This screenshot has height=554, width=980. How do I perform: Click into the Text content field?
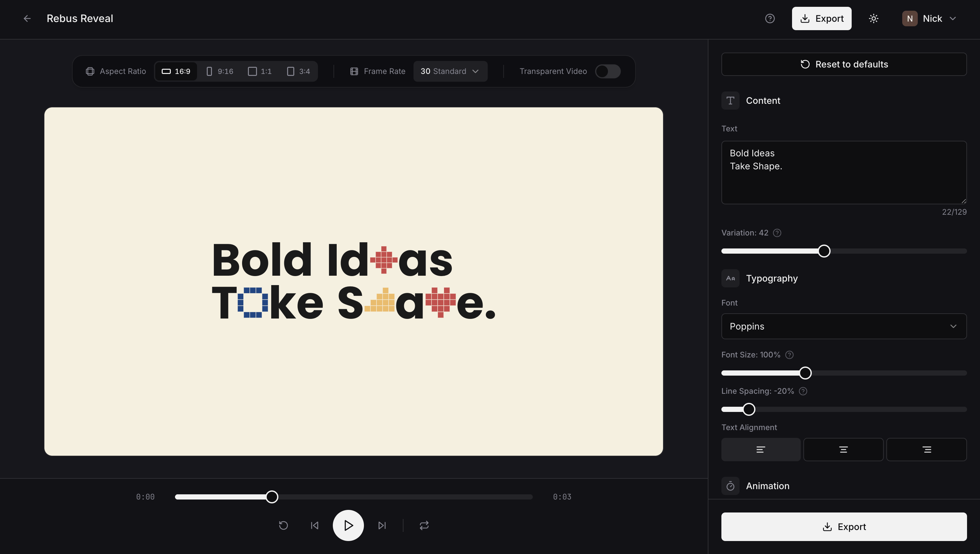click(844, 173)
